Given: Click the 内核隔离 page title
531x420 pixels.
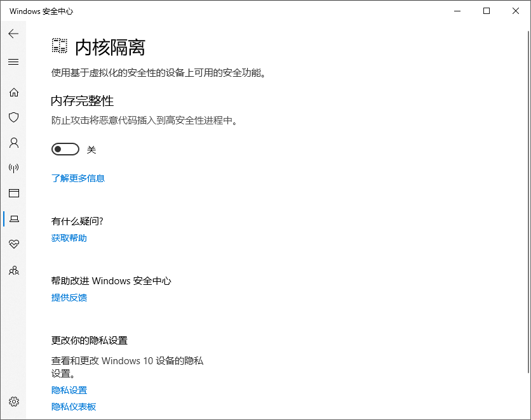Looking at the screenshot, I should click(110, 48).
